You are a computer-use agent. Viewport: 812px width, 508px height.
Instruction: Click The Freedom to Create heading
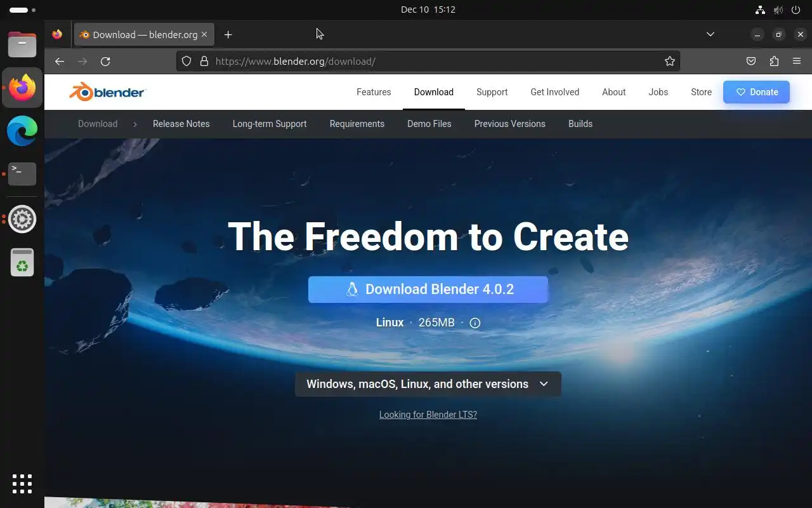tap(428, 236)
